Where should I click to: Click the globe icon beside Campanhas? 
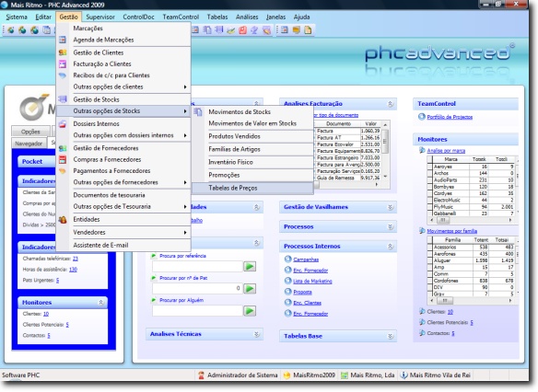tap(287, 259)
